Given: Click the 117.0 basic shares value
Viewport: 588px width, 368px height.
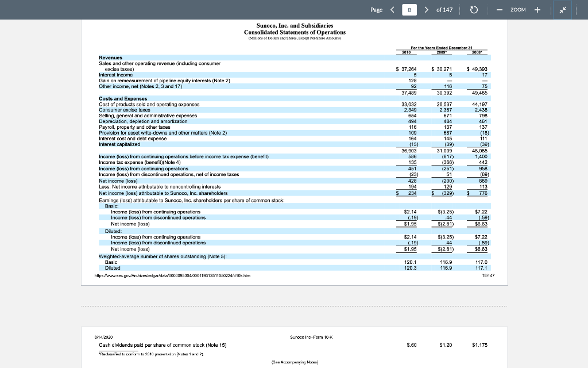Looking at the screenshot, I should [481, 262].
